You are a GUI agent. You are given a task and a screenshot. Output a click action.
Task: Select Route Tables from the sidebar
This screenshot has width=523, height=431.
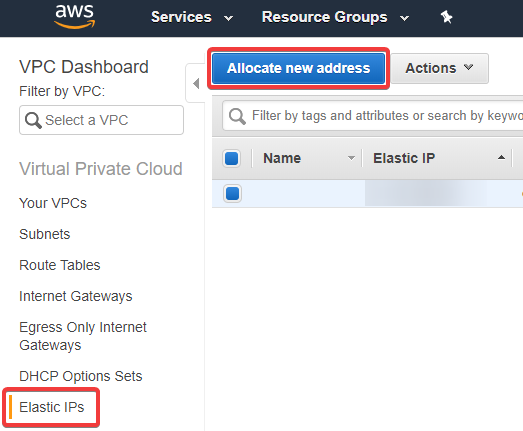(60, 265)
